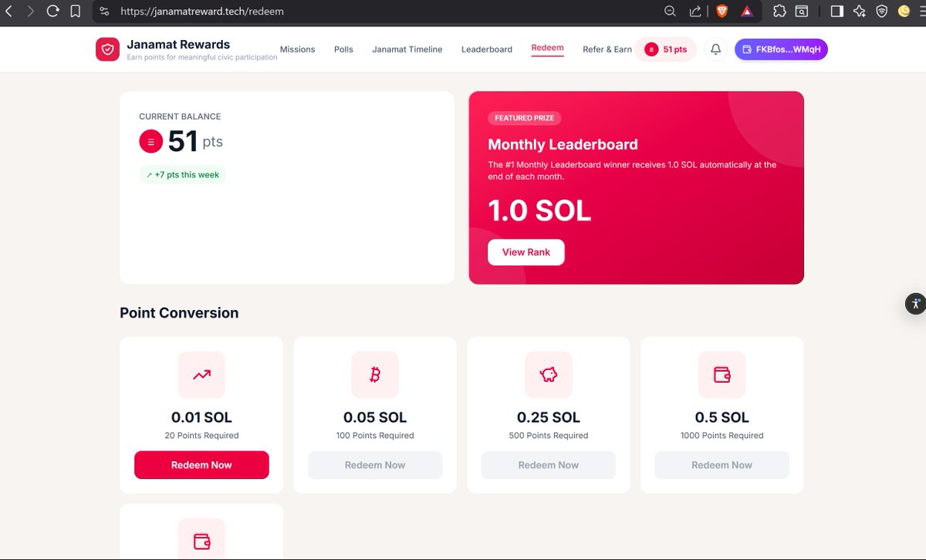Click the Janamat Rewards shield logo
926x560 pixels.
click(107, 49)
